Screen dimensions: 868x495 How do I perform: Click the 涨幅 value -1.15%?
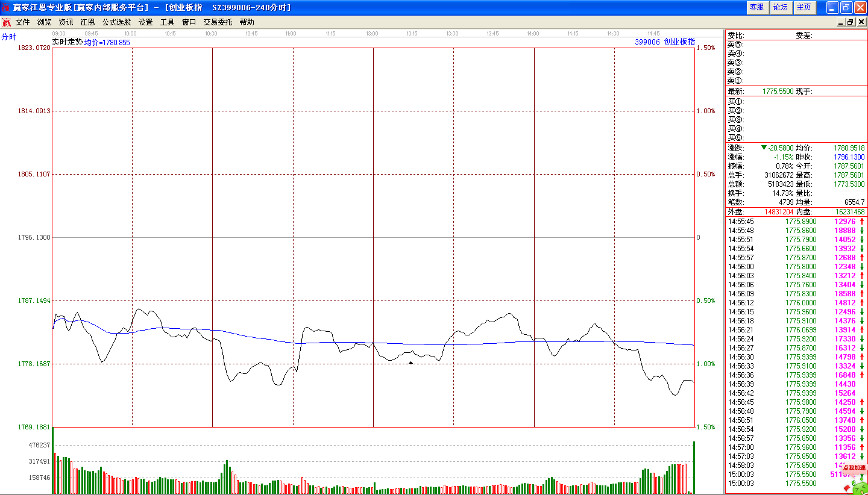click(784, 157)
